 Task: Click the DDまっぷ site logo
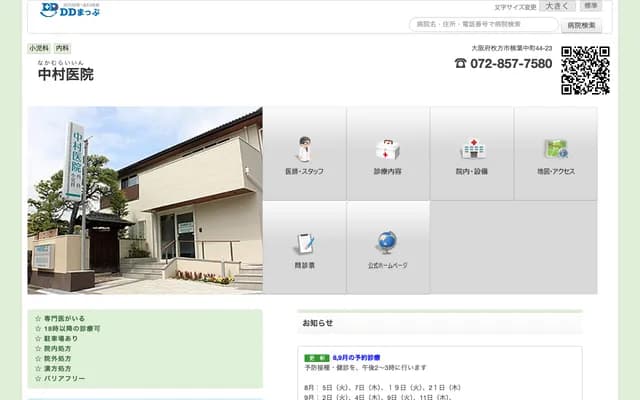click(70, 10)
